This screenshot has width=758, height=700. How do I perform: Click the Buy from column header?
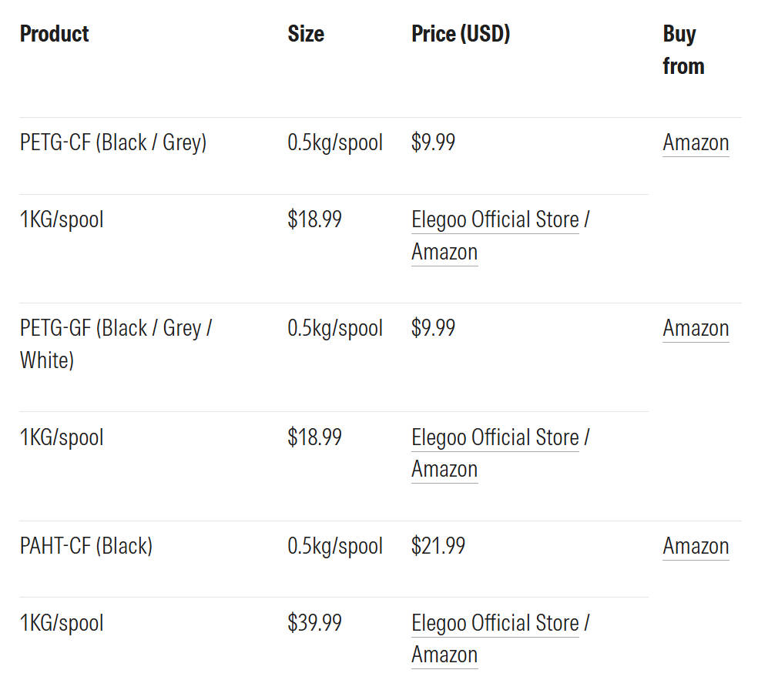[x=683, y=50]
